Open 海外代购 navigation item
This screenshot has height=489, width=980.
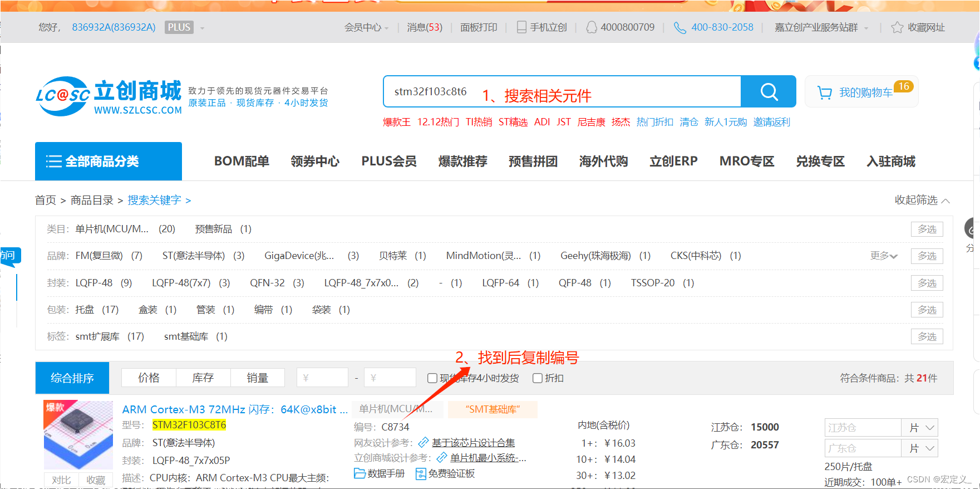pyautogui.click(x=603, y=162)
